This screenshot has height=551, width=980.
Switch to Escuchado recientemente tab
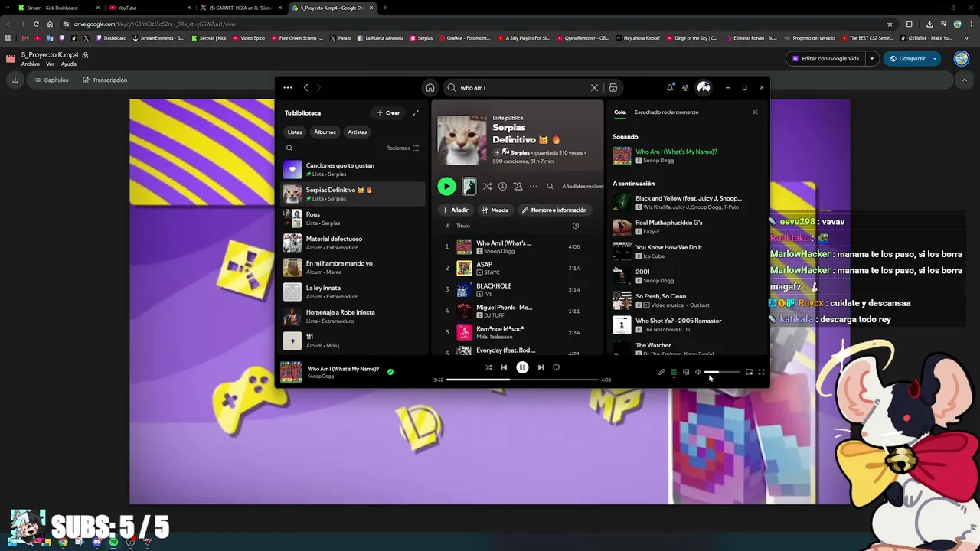tap(666, 112)
